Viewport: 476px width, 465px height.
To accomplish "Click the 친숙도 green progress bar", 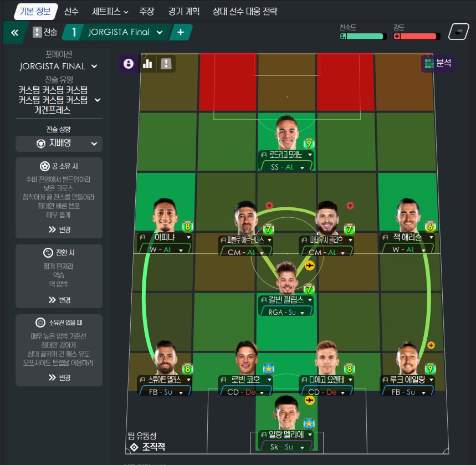I will click(363, 37).
